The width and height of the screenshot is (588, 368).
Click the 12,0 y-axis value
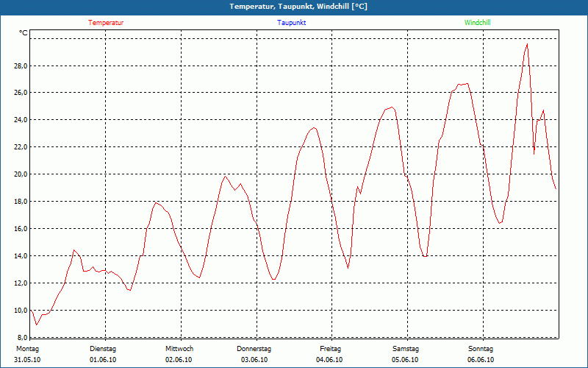point(21,283)
